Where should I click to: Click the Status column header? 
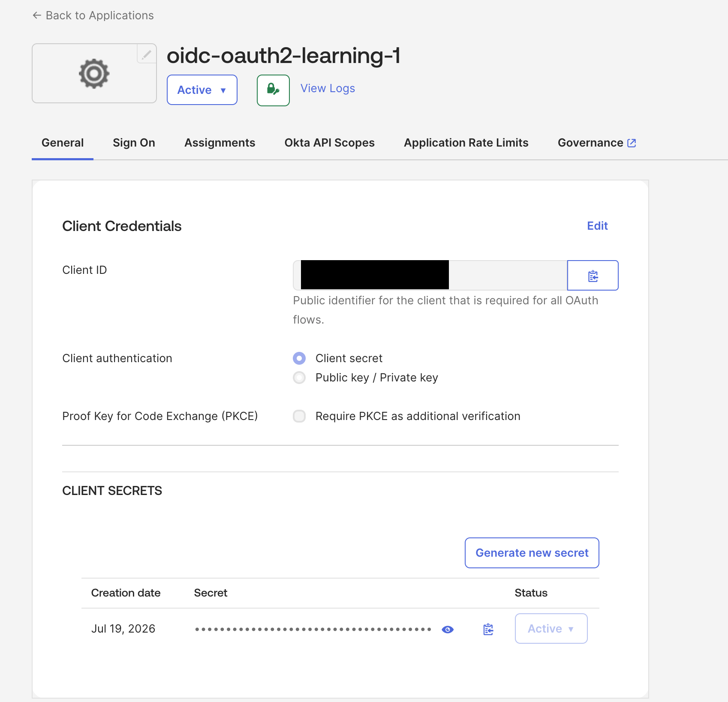[531, 593]
